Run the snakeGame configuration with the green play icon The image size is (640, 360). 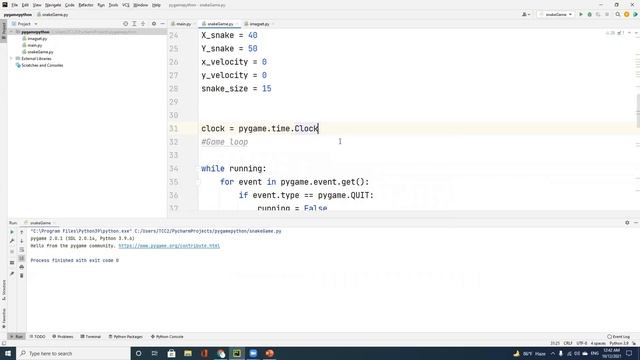[581, 14]
